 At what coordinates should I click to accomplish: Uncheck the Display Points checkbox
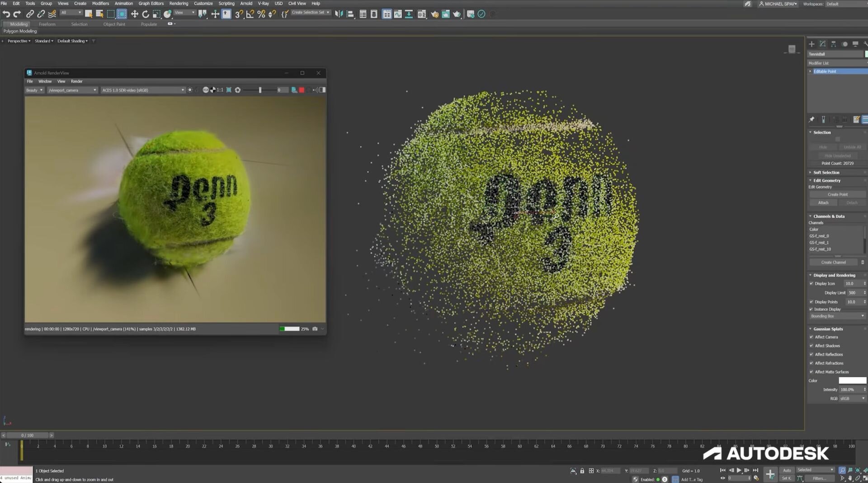811,302
